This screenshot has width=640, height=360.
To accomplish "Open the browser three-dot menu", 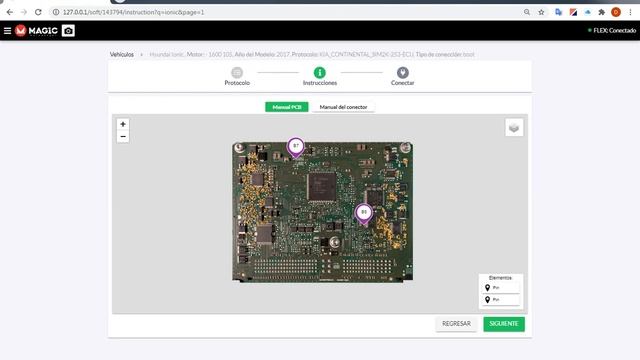I will pos(630,12).
